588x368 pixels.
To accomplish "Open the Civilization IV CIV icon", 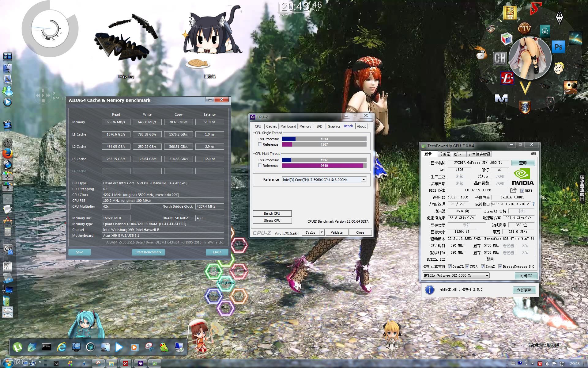I will click(x=524, y=29).
